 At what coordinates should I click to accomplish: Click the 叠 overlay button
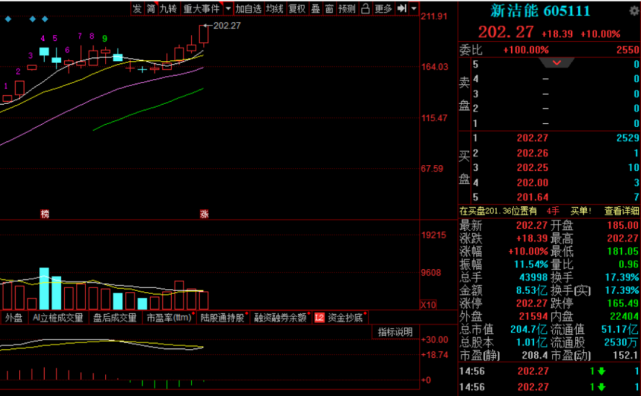point(316,9)
